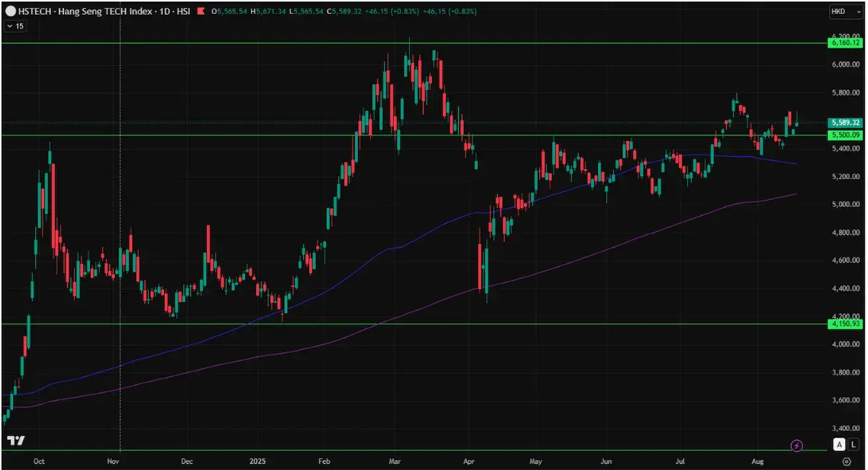
Task: Click the Jul label on time axis
Action: (x=680, y=461)
